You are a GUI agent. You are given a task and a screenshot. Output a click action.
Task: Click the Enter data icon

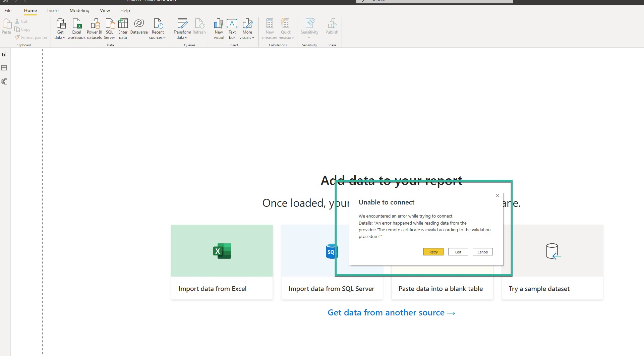coord(123,29)
